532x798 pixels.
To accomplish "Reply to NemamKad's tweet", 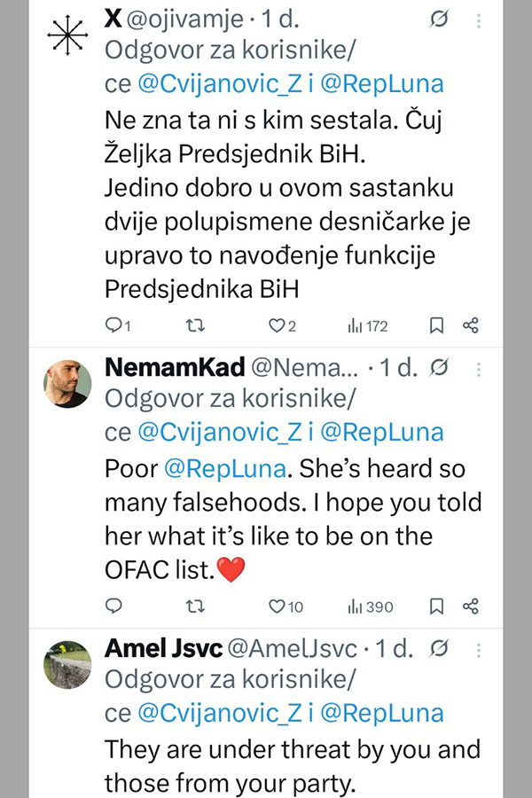I will tap(113, 606).
